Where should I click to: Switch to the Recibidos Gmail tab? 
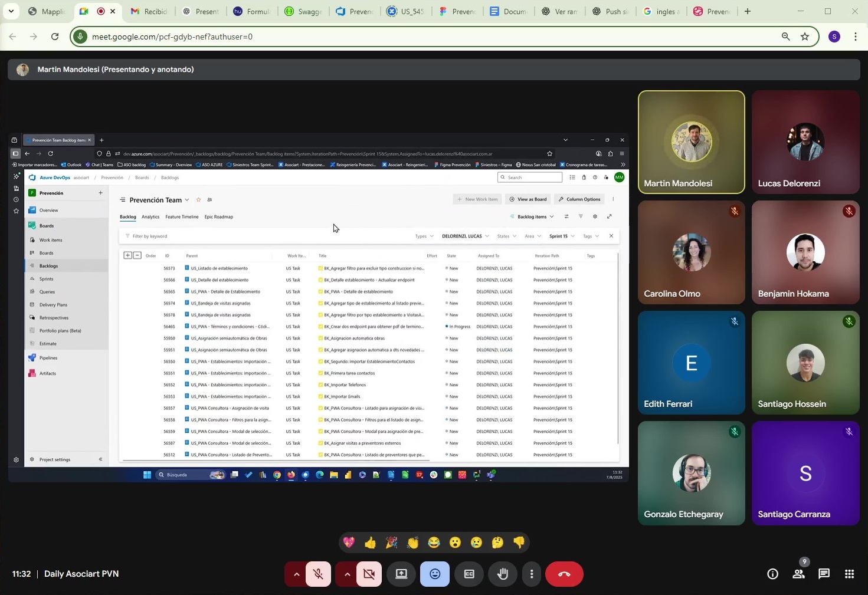click(149, 11)
